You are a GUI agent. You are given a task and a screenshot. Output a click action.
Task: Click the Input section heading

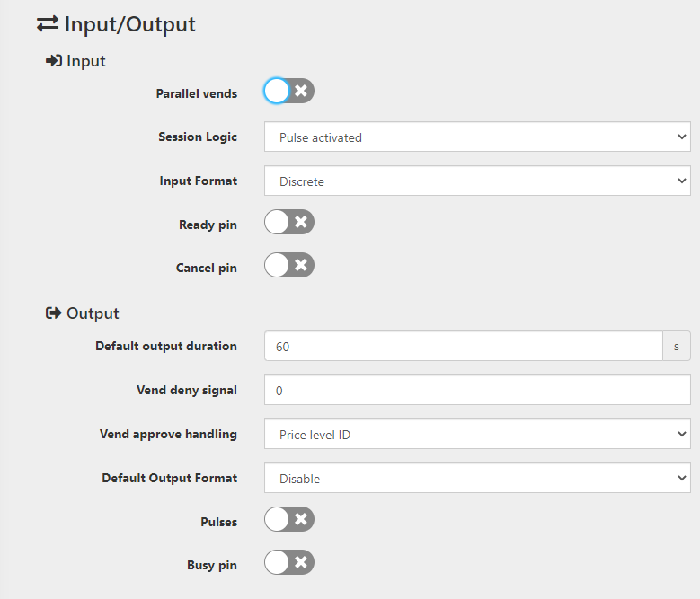(85, 61)
